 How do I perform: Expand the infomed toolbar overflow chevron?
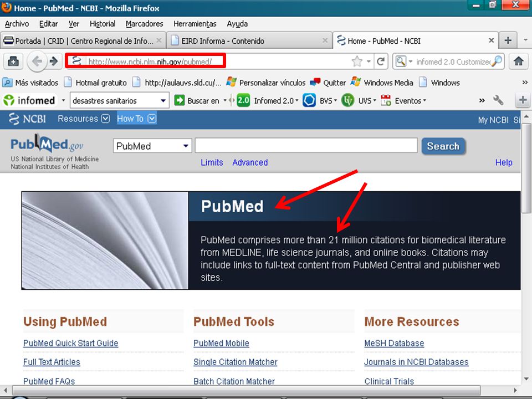[x=482, y=100]
